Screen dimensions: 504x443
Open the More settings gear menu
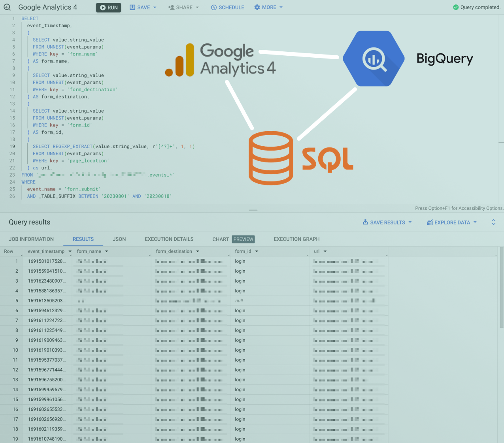(268, 8)
